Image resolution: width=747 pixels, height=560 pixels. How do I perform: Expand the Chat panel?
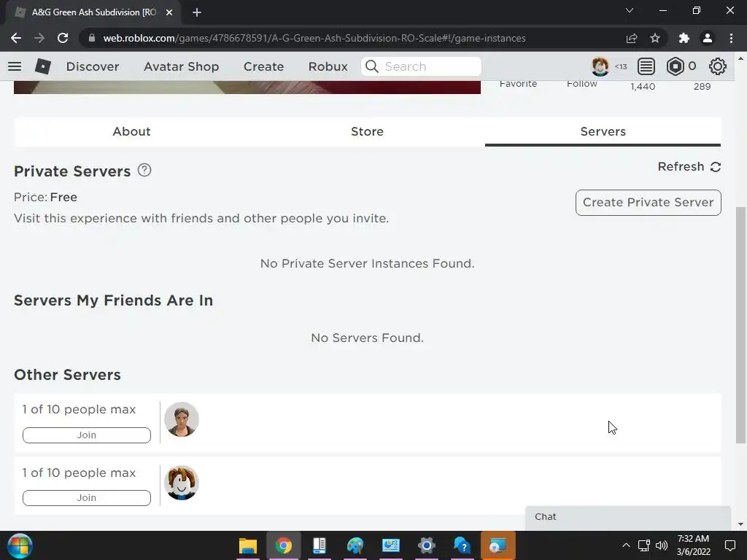click(x=628, y=517)
